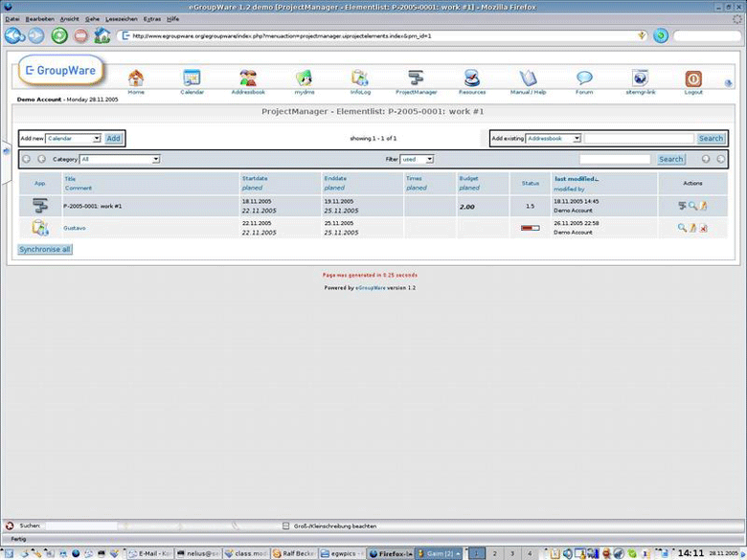
Task: Click the browser Back arrow button
Action: coord(14,35)
